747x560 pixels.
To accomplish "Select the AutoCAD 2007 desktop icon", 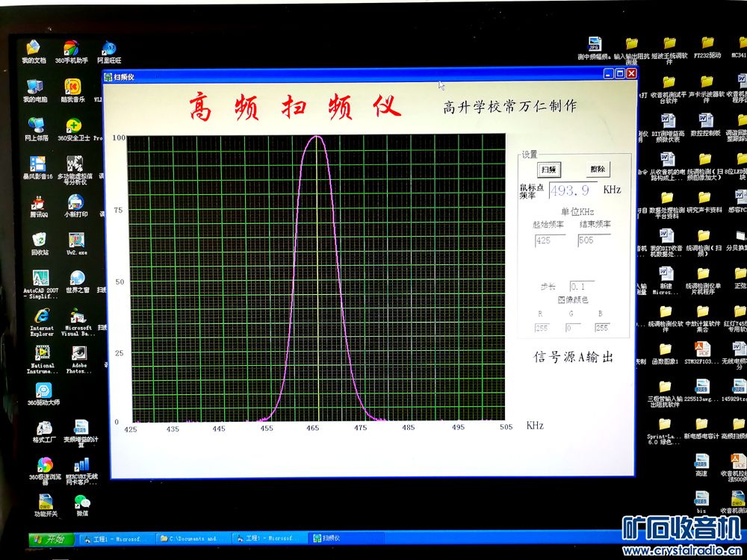I will (41, 284).
